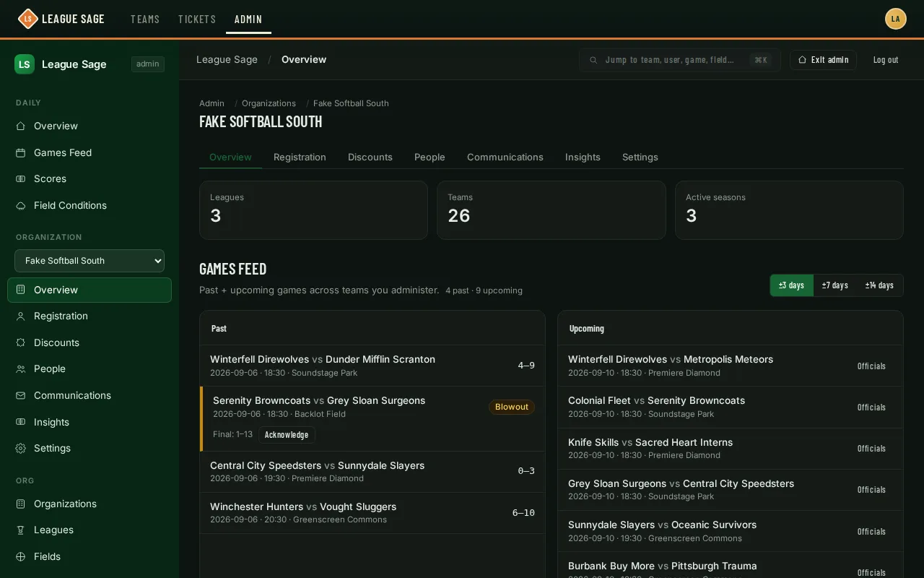Viewport: 924px width, 578px height.
Task: Open Officials for Knife Skills vs Sacred Heart Interns
Action: pyautogui.click(x=871, y=449)
